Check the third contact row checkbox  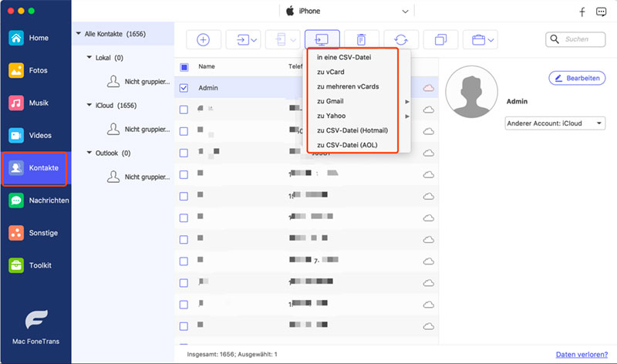(184, 131)
